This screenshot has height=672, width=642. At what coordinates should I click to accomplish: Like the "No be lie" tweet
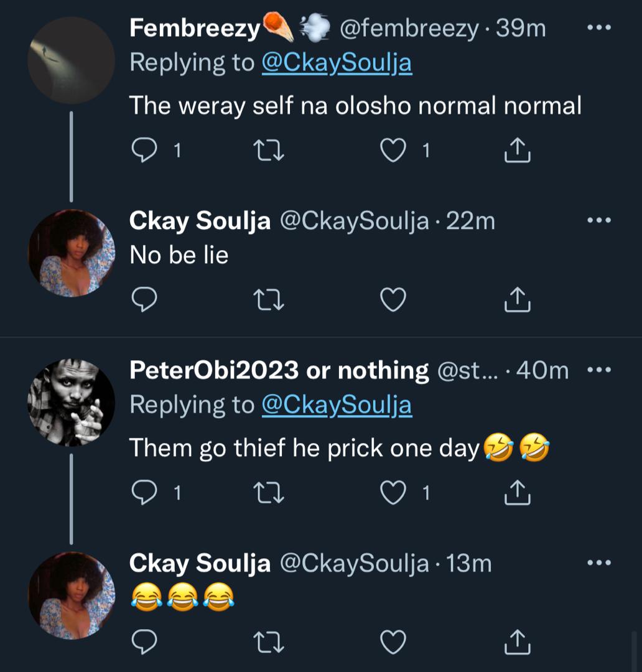coord(393,300)
